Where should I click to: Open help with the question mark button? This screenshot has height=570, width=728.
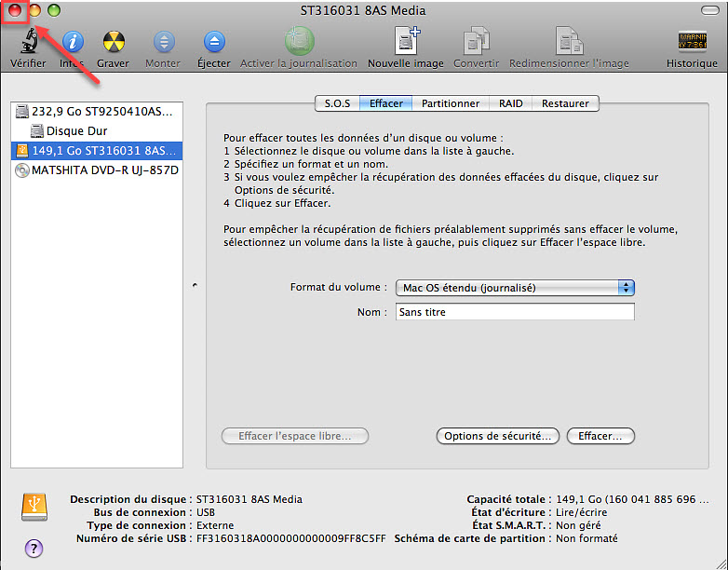click(x=33, y=548)
